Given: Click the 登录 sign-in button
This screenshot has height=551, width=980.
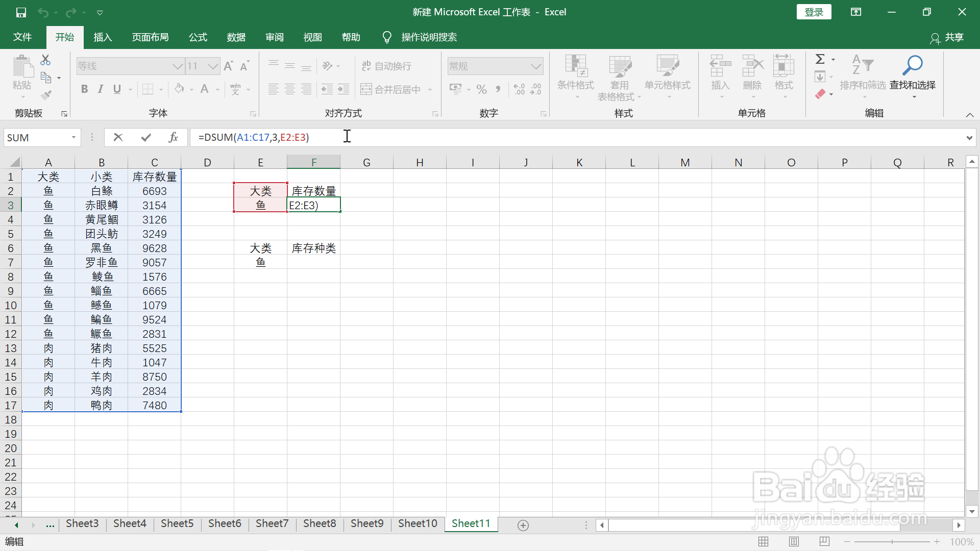Looking at the screenshot, I should pos(814,12).
